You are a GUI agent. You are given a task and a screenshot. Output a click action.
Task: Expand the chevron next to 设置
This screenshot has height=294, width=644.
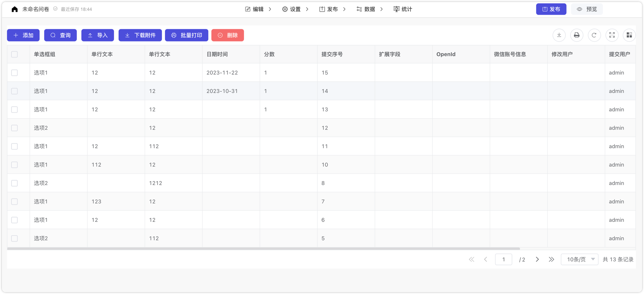307,9
